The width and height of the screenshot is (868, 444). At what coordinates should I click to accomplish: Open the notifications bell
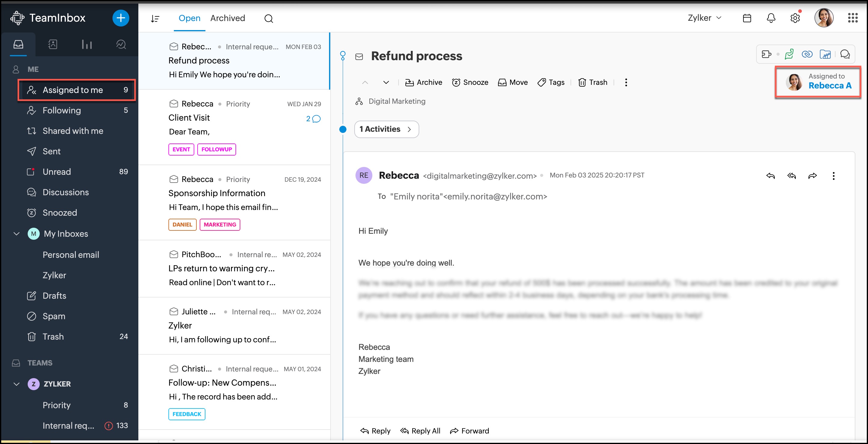771,18
